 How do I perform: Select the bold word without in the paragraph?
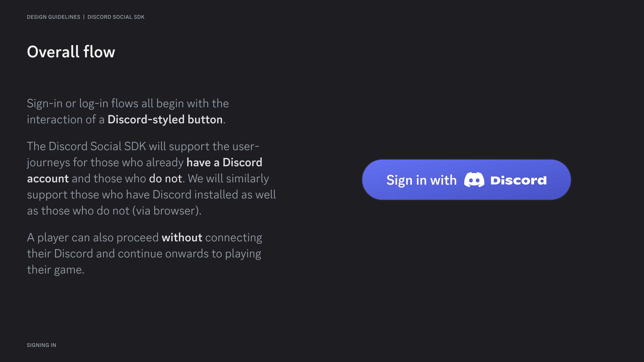[x=182, y=237]
